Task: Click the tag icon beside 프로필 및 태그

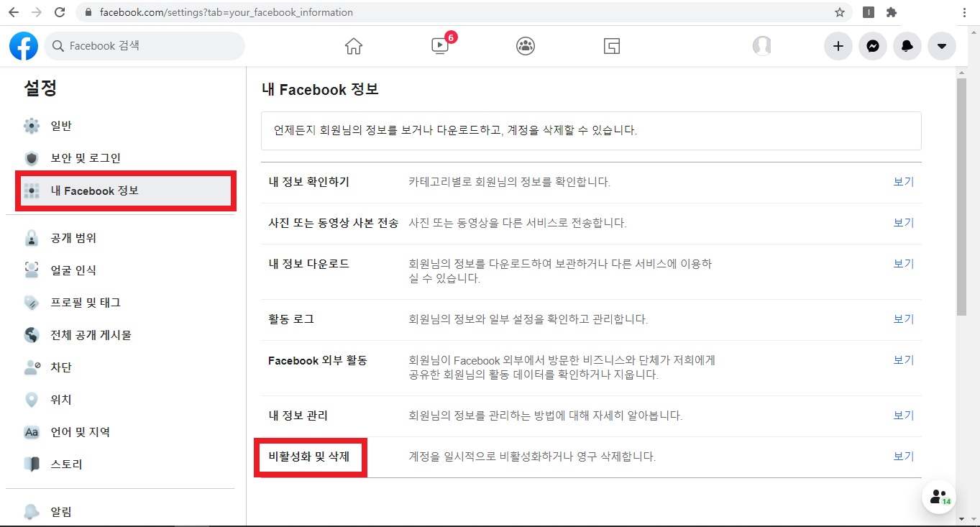Action: pos(32,303)
